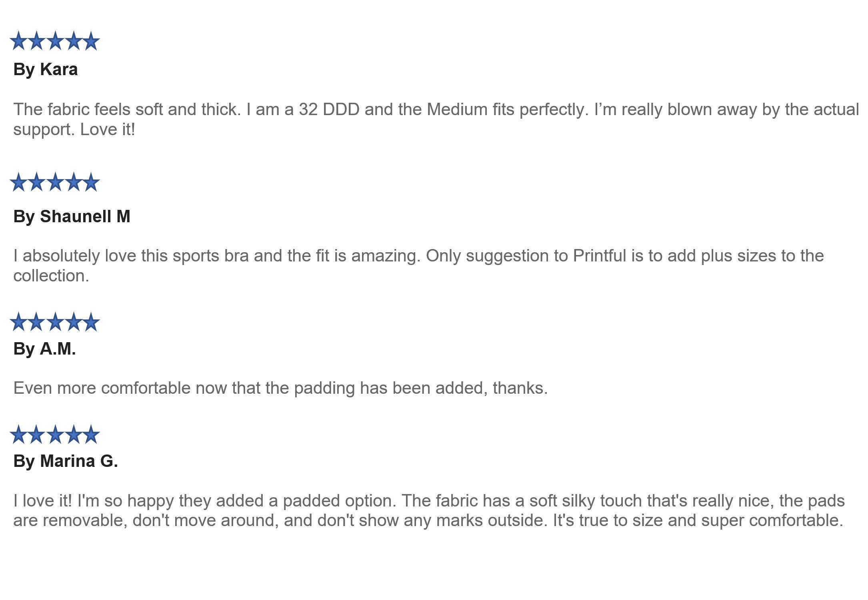The height and width of the screenshot is (600, 868).
Task: Click the fifth star of A.M.'s rating
Action: click(x=91, y=322)
